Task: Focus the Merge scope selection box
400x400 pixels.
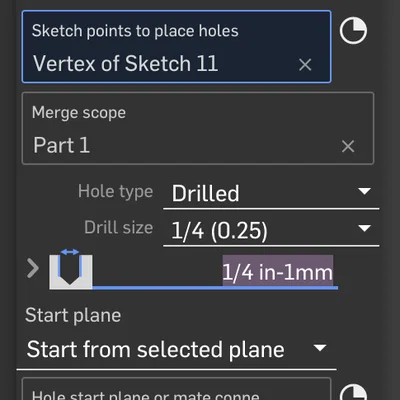Action: pyautogui.click(x=198, y=128)
